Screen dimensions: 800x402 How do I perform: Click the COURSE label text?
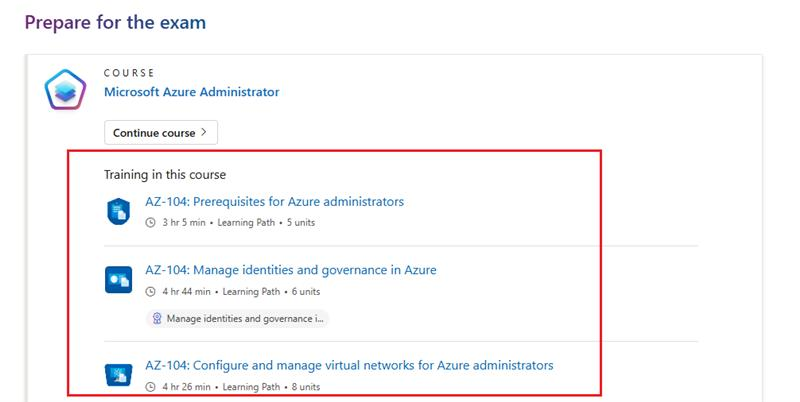(129, 73)
